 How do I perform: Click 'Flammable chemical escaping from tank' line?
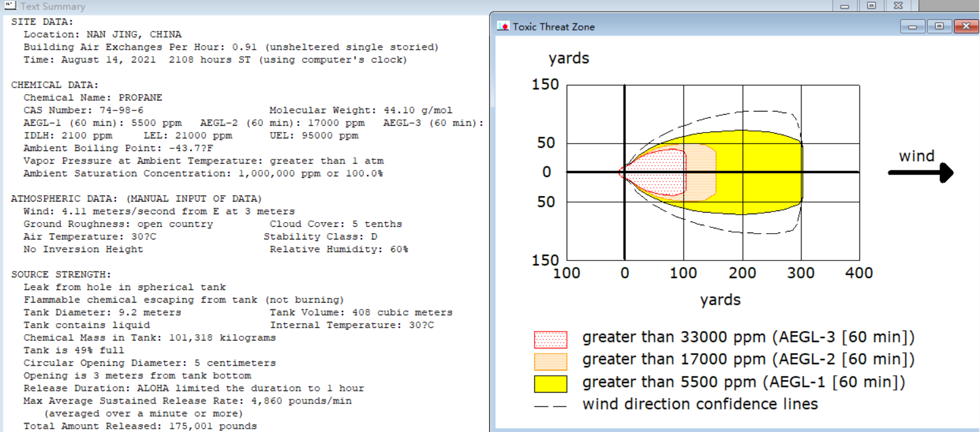pyautogui.click(x=184, y=299)
